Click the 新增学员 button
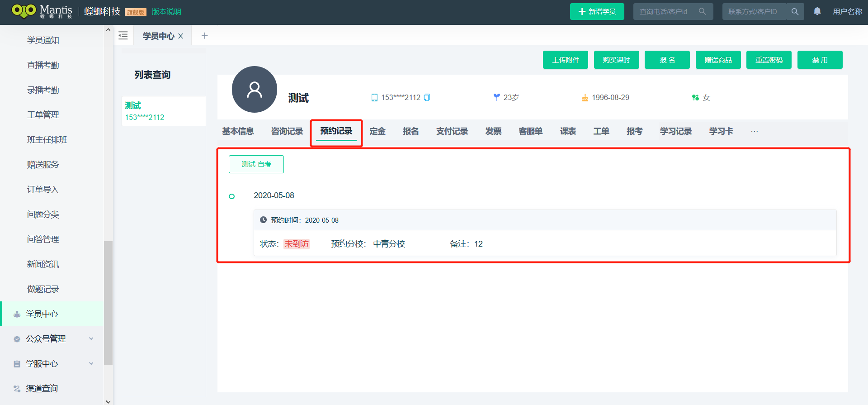The width and height of the screenshot is (868, 405). tap(597, 11)
